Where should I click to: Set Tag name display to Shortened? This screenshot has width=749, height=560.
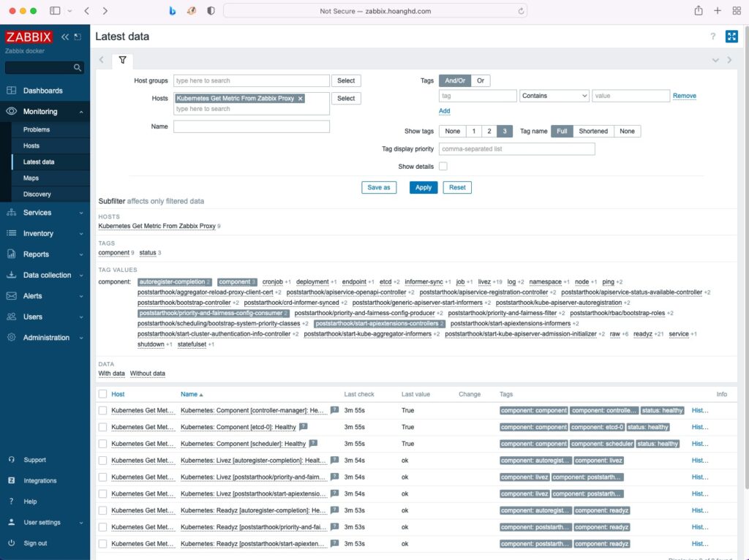click(593, 132)
